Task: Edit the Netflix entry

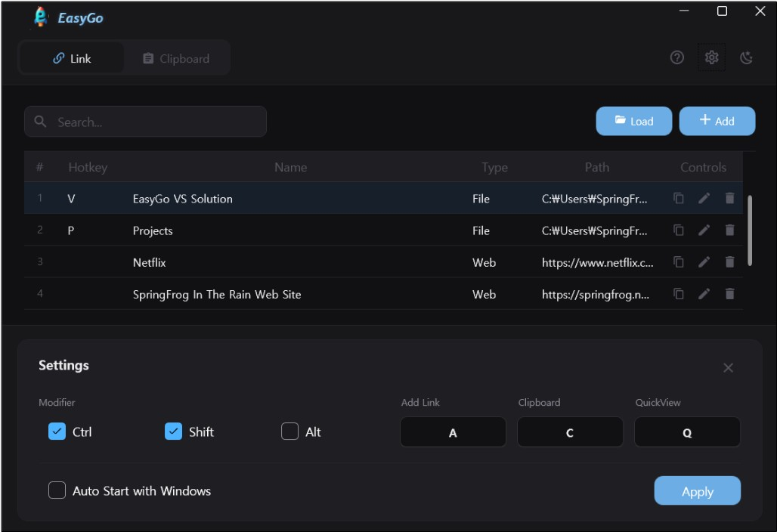Action: 704,262
